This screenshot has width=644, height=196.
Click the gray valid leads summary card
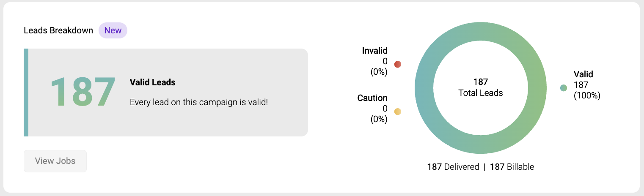point(166,93)
